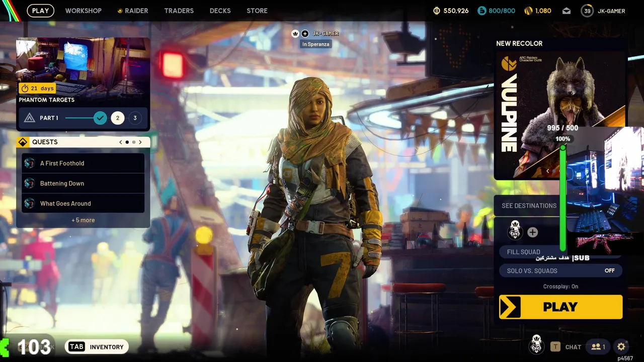
Task: Click the TAB key inventory icon
Action: 76,347
